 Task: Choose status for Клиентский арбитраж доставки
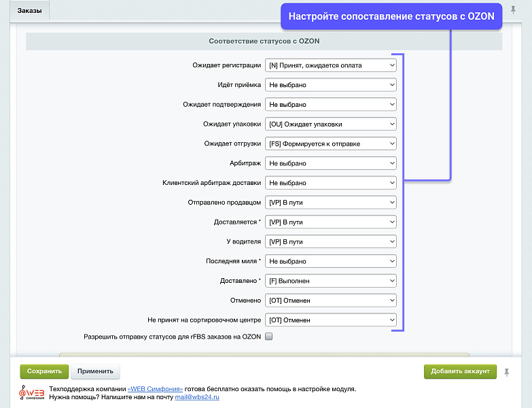[x=330, y=183]
